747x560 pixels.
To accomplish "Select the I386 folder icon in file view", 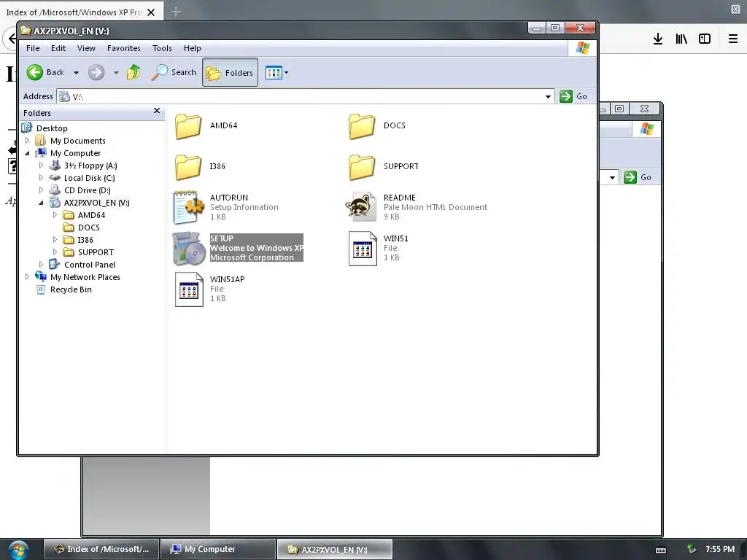I will coord(187,167).
